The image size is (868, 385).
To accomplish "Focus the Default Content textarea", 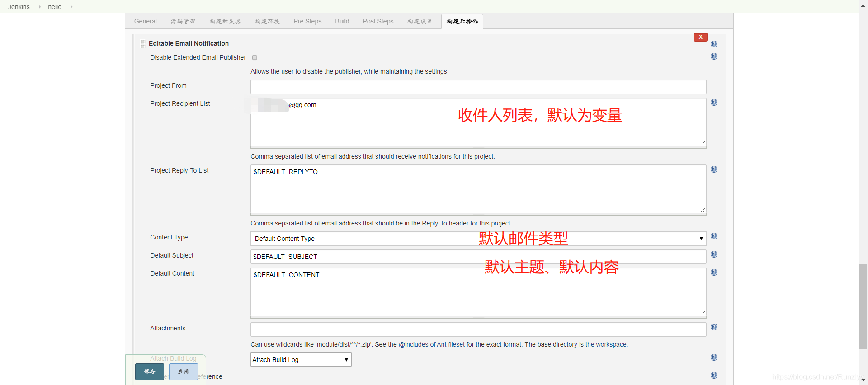I will [x=478, y=292].
